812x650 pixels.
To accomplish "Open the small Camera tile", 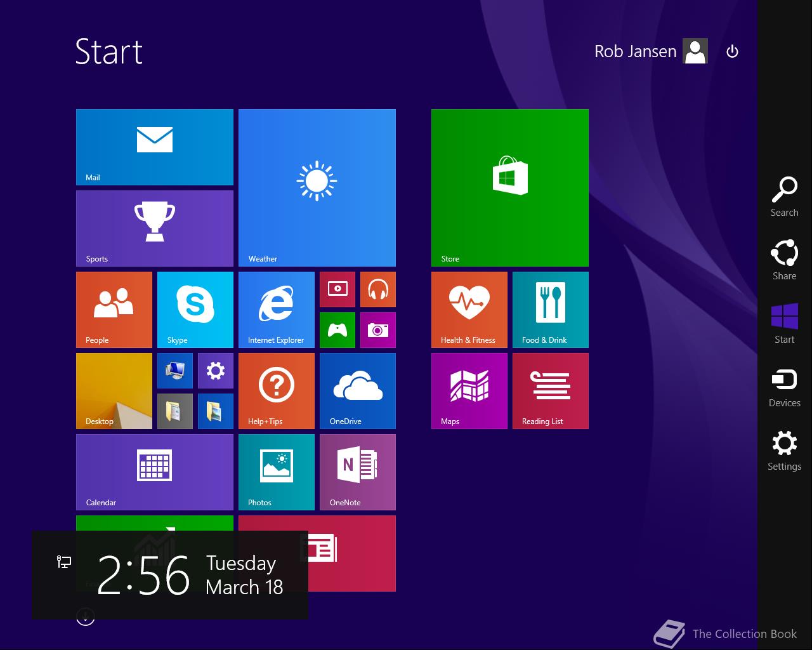I will point(378,330).
